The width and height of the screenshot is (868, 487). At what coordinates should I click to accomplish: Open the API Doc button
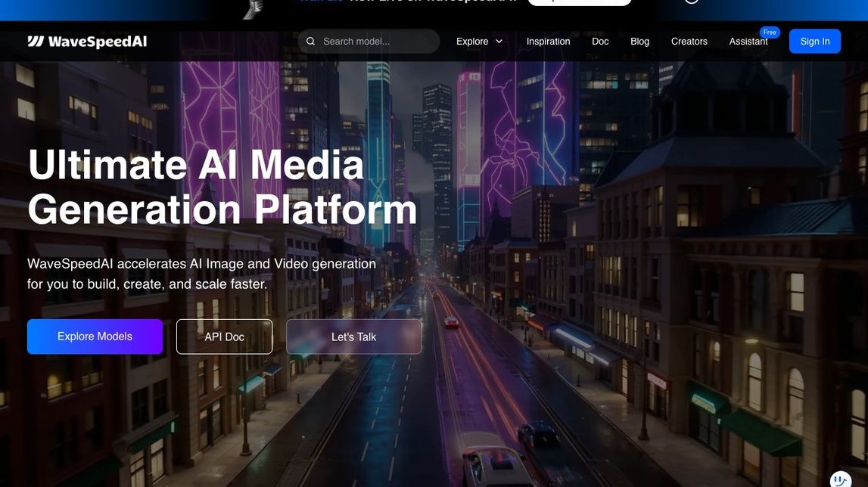pos(224,337)
